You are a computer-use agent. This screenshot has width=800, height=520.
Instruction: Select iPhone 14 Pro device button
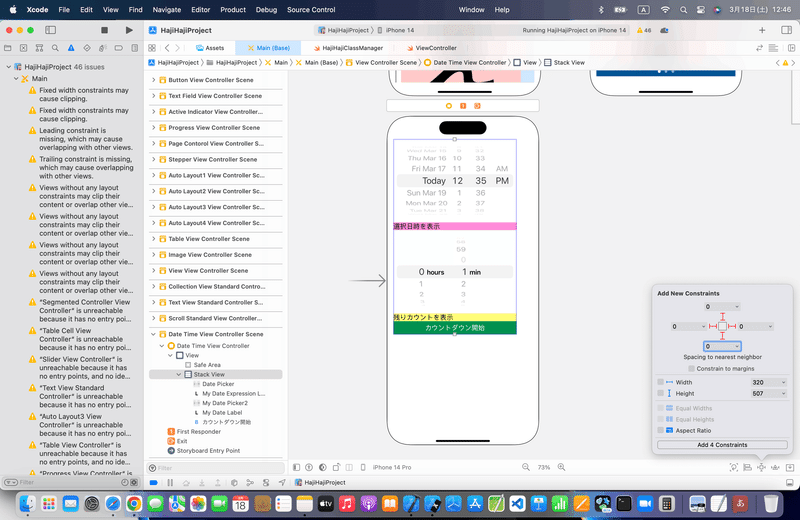point(392,467)
